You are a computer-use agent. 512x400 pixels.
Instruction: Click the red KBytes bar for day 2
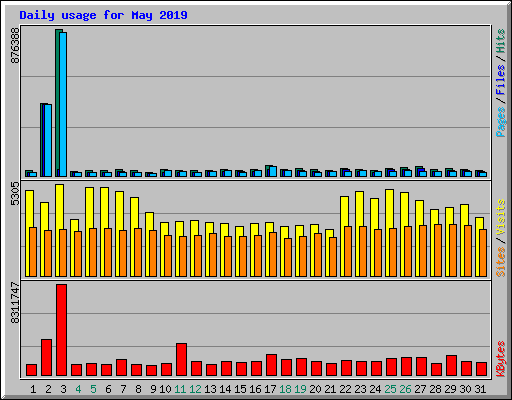46,357
